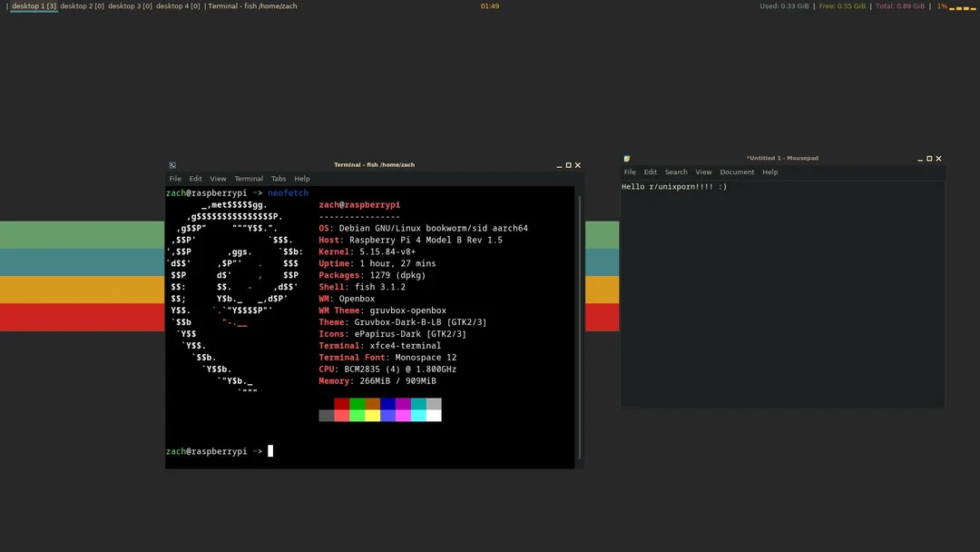Screen dimensions: 980x552
Task: Open the File menu in Mousepad
Action: click(x=630, y=172)
